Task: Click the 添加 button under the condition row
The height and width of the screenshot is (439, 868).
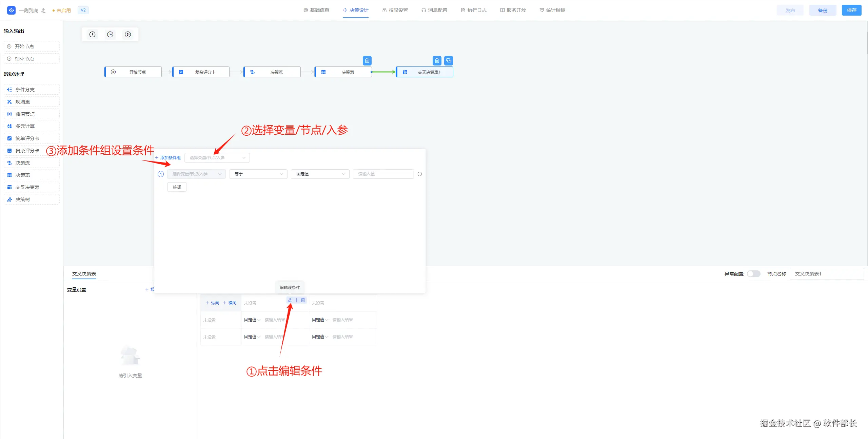Action: click(177, 187)
